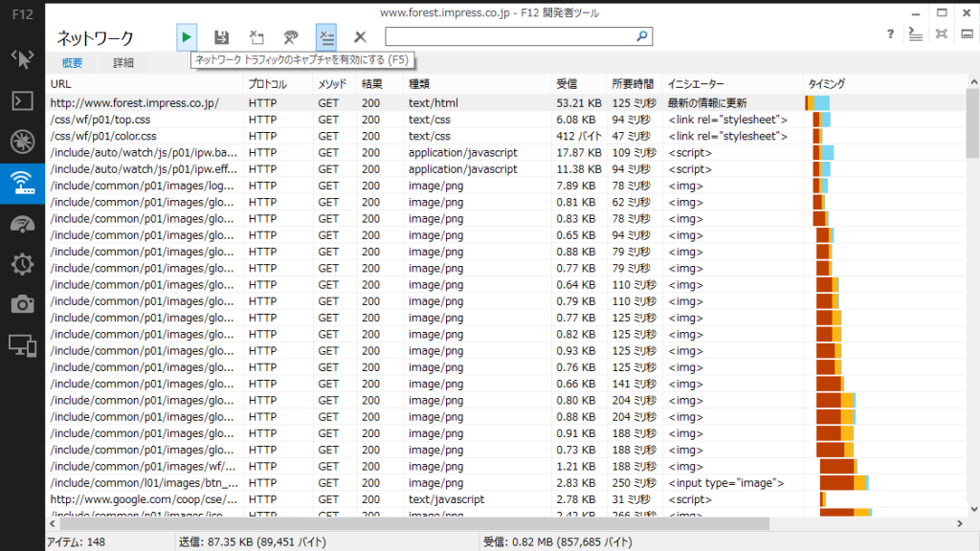Open UI Responsiveness gauge icon
The image size is (980, 551).
(23, 224)
